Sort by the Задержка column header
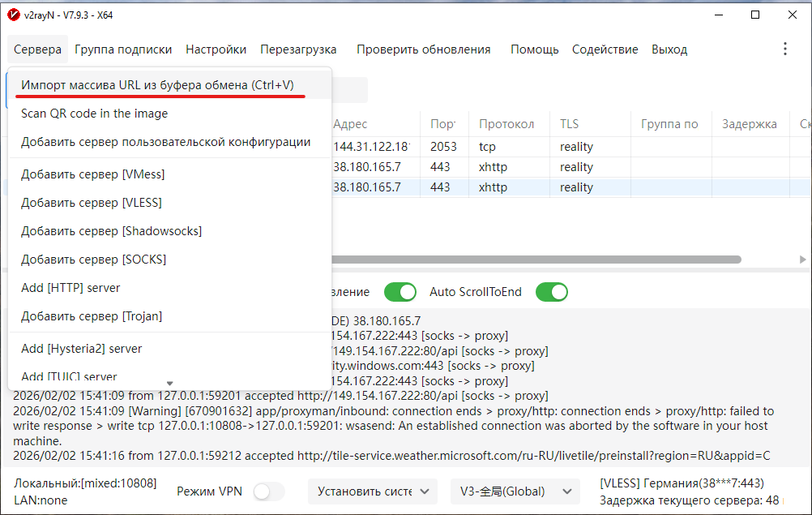This screenshot has height=515, width=812. coord(750,124)
